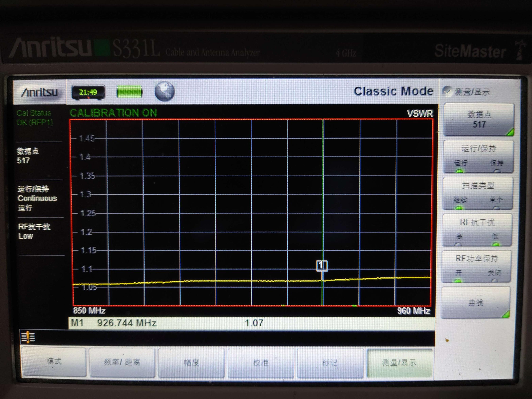Open the 模式 mode menu

click(54, 362)
